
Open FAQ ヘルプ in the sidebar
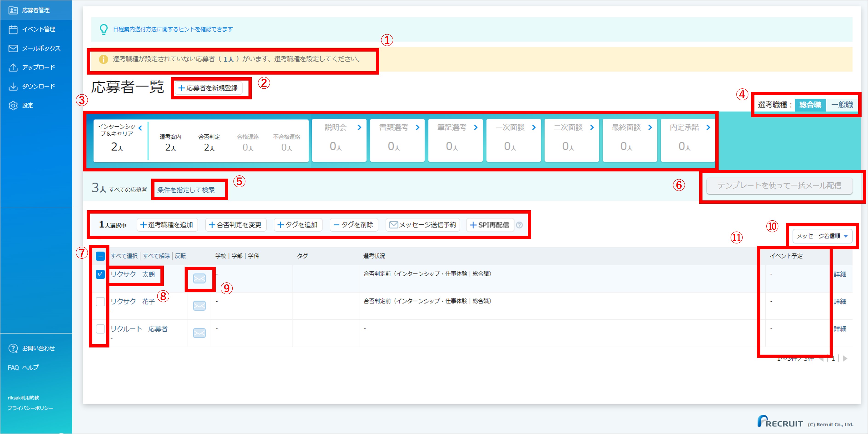coord(23,368)
